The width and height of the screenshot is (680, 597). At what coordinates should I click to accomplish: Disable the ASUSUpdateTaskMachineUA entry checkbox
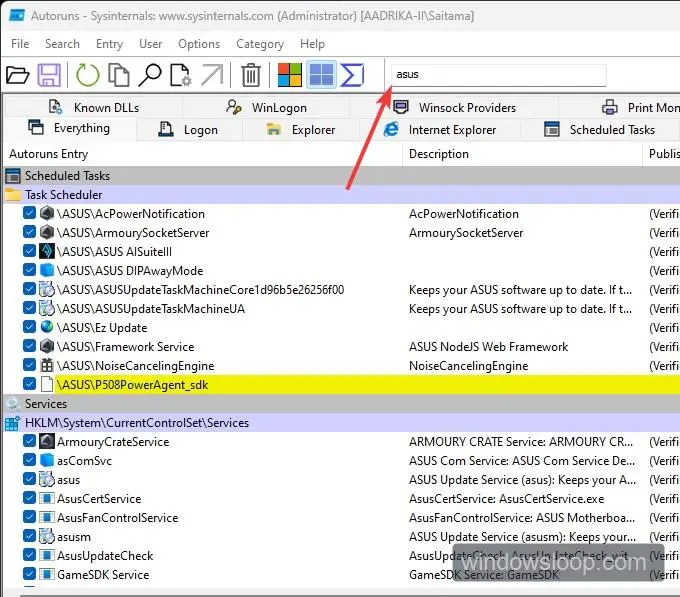pyautogui.click(x=29, y=308)
